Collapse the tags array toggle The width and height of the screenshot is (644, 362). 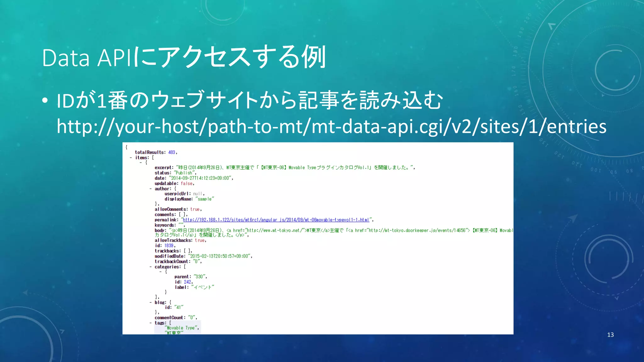151,323
